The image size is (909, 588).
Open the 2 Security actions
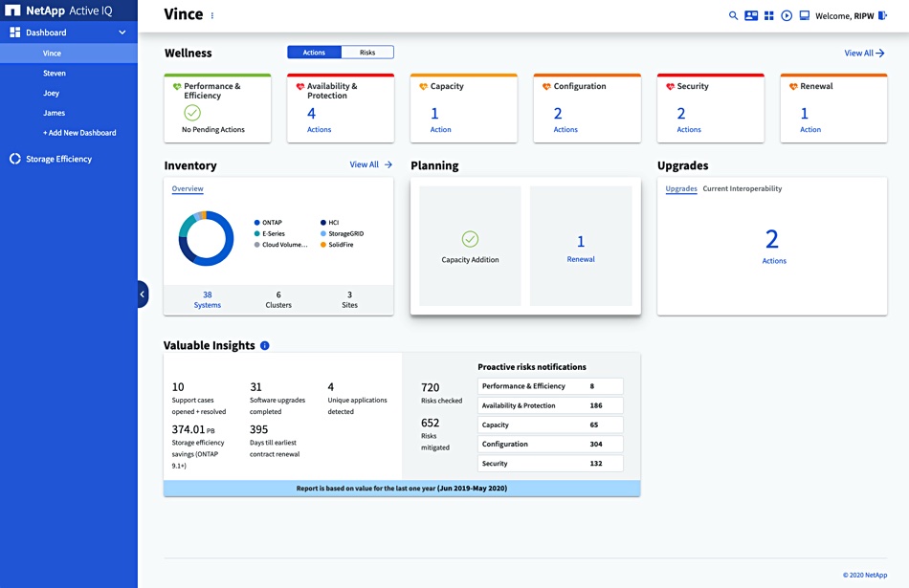pyautogui.click(x=689, y=120)
